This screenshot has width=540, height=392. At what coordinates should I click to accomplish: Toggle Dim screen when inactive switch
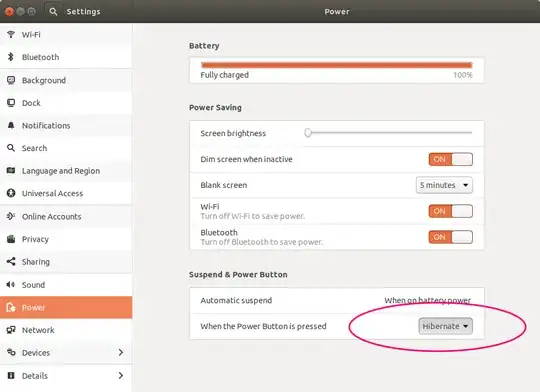click(450, 159)
